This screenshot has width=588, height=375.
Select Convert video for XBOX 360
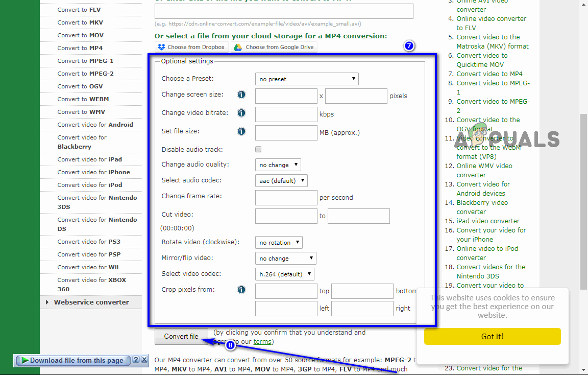(x=92, y=285)
